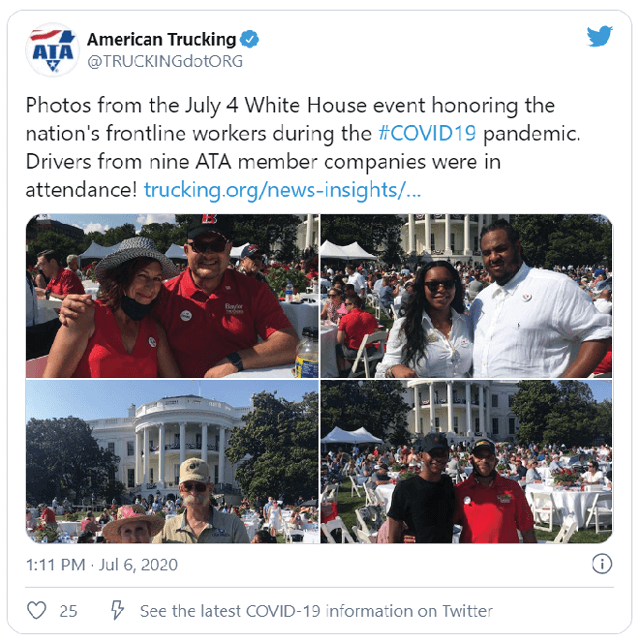
Task: See the latest COVID-19 information on Twitter
Action: (x=316, y=611)
